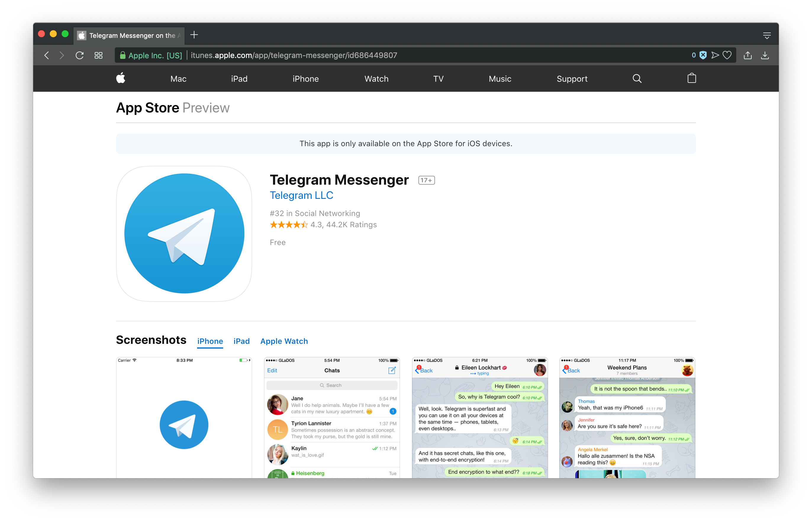Viewport: 812px width, 522px height.
Task: Switch to iPad screenshots tab
Action: pyautogui.click(x=241, y=341)
